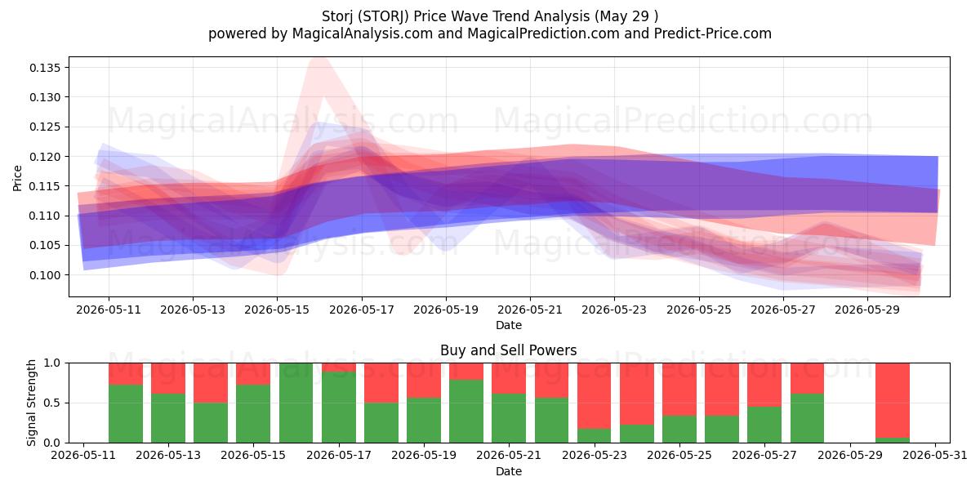This screenshot has width=980, height=490.
Task: Click the 0.100 price axis label
Action: point(44,275)
